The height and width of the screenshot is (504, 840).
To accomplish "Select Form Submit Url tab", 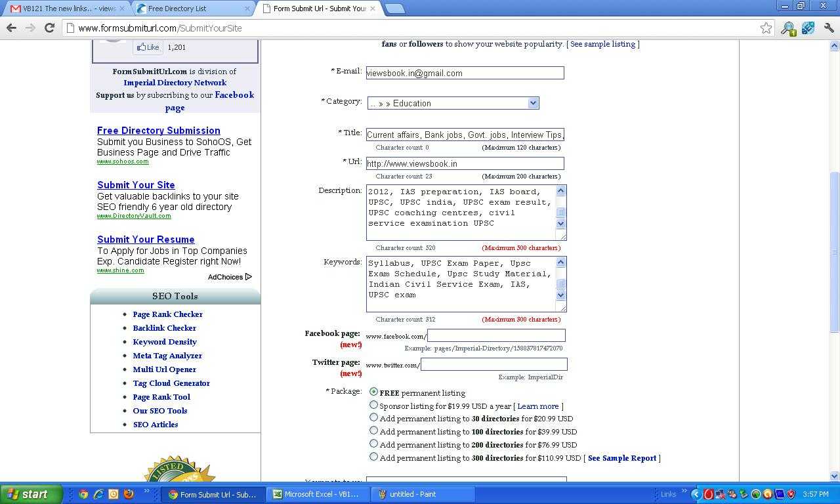I will point(318,9).
